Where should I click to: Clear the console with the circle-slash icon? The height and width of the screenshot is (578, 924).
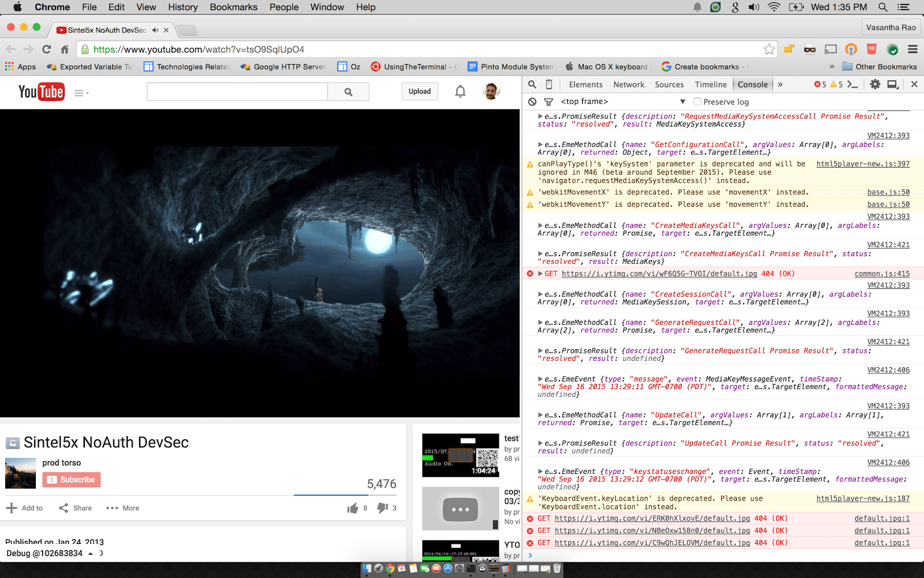tap(531, 101)
